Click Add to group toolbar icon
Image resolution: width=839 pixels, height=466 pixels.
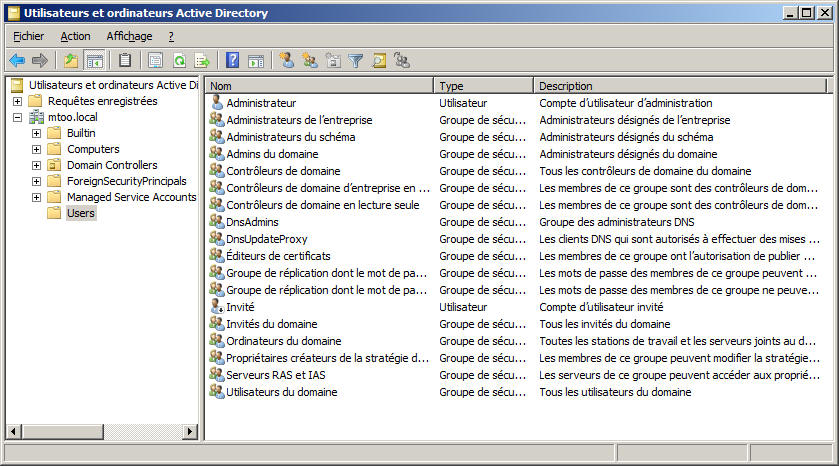pyautogui.click(x=402, y=60)
